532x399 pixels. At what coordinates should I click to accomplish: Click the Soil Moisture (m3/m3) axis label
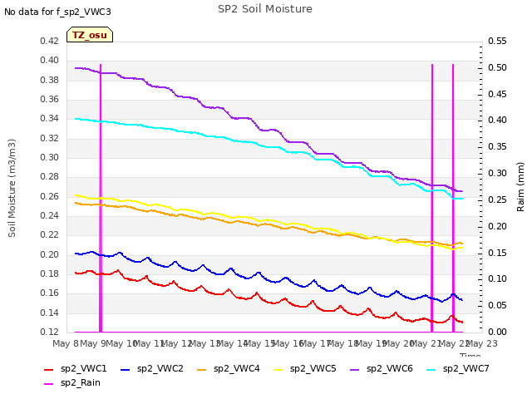click(x=12, y=188)
